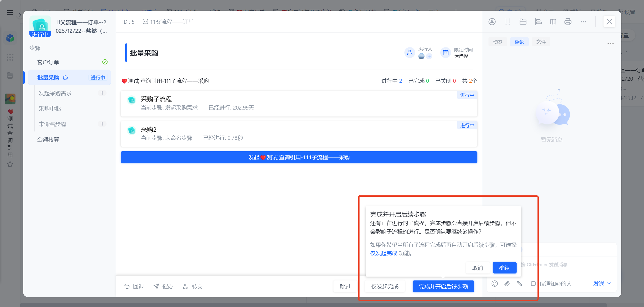Click 发起 测试 查询引用-111子流程——采购 button
This screenshot has width=644, height=307.
[299, 157]
